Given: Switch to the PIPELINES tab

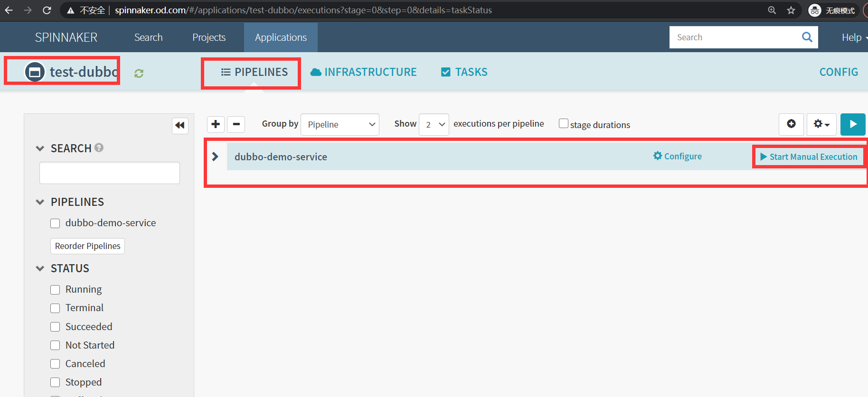Looking at the screenshot, I should pos(255,72).
